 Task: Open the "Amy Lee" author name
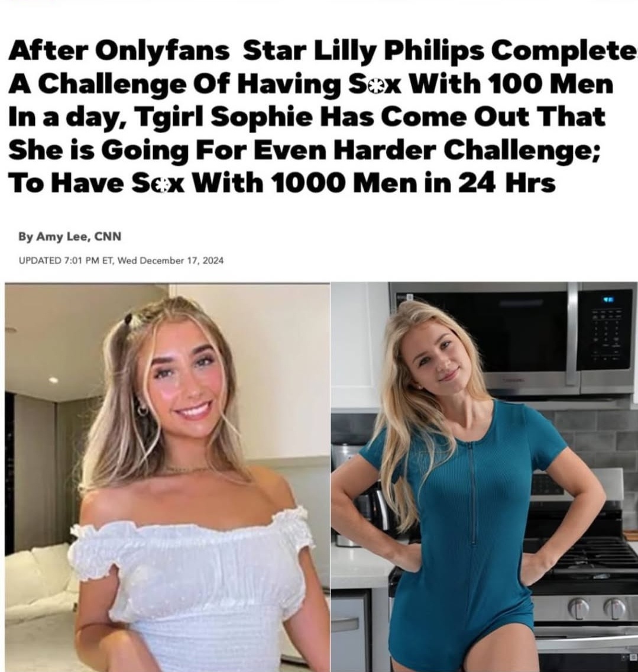pyautogui.click(x=63, y=237)
